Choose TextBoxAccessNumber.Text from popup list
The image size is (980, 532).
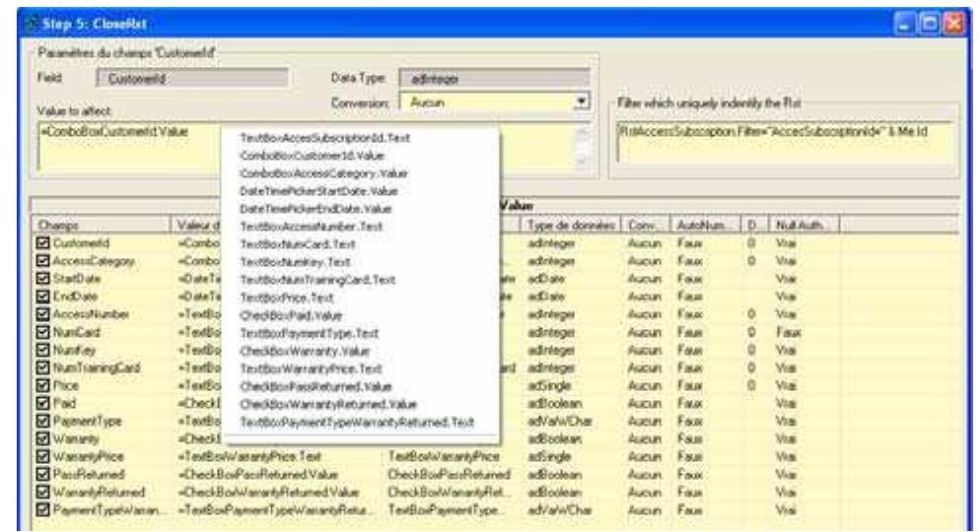[312, 227]
